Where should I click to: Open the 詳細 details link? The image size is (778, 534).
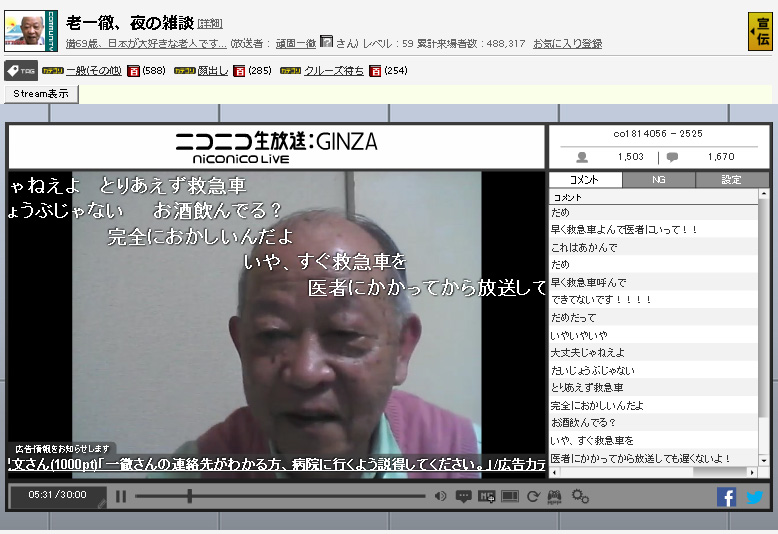(210, 23)
